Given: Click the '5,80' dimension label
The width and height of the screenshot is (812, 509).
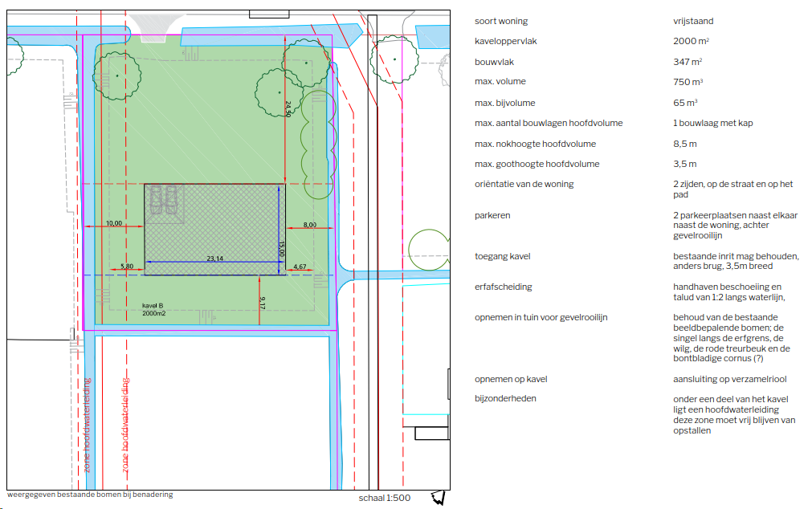Looking at the screenshot, I should tap(127, 267).
